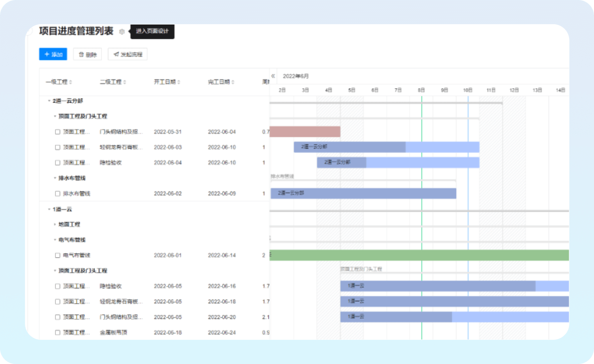Select the 排水布管线 row checkbox
The image size is (594, 364).
point(57,193)
